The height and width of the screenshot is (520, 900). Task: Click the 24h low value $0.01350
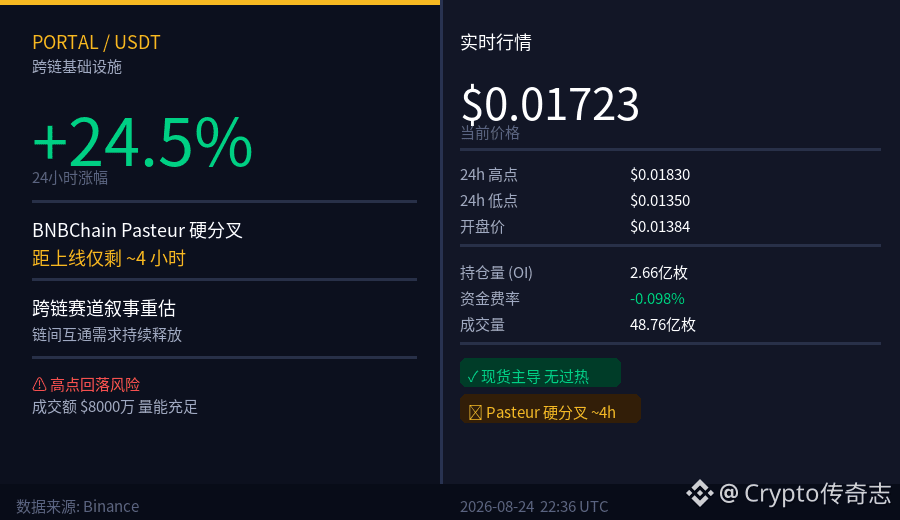[x=660, y=201]
